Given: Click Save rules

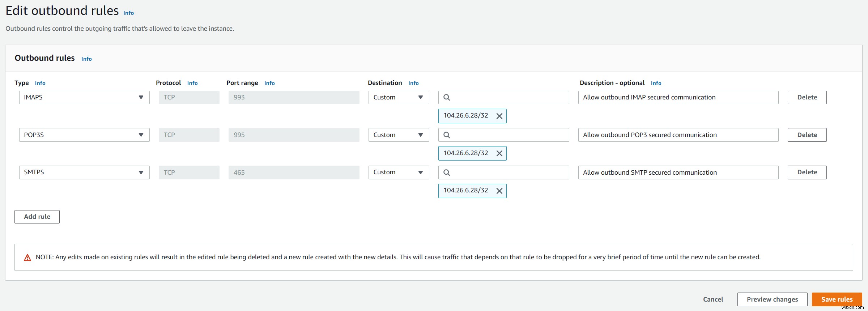Looking at the screenshot, I should click(837, 299).
